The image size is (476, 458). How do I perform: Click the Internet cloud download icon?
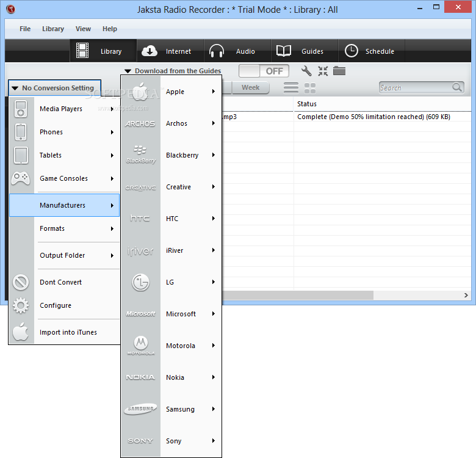coord(150,51)
